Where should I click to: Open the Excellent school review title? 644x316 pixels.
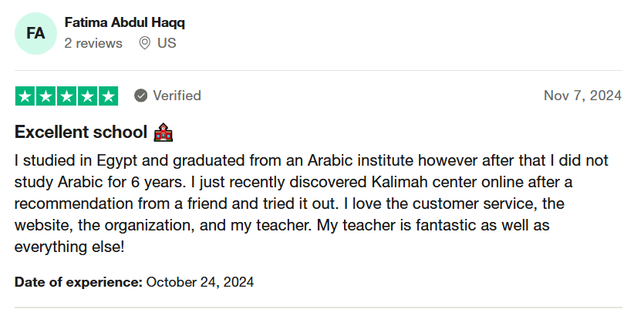pos(81,132)
